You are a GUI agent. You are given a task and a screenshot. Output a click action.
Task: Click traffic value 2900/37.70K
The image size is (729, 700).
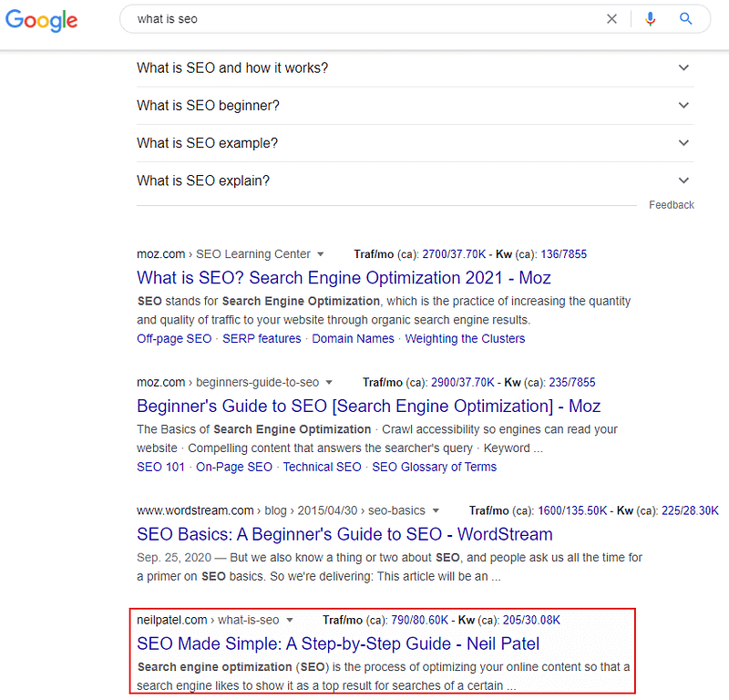[463, 383]
